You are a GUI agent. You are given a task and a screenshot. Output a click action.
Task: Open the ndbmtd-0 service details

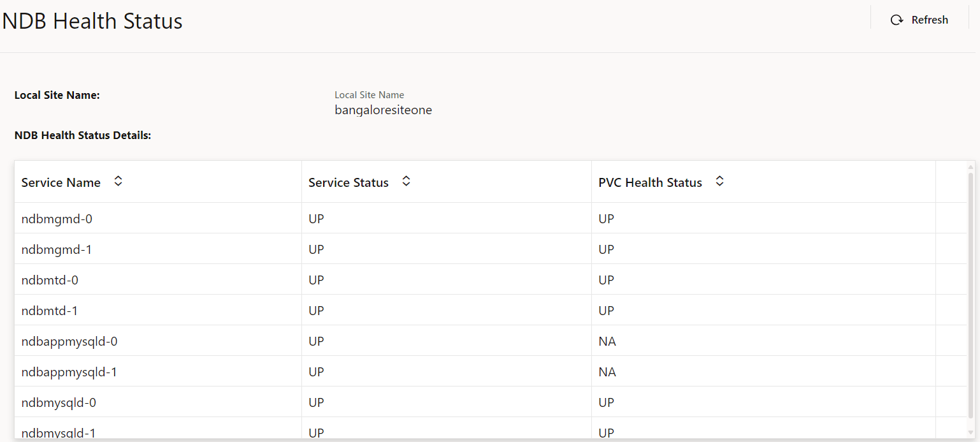click(50, 279)
